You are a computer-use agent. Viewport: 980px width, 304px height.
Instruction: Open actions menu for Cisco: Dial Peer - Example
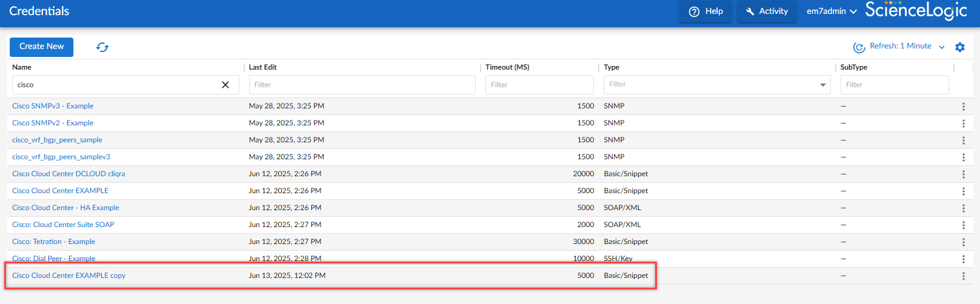pyautogui.click(x=963, y=259)
